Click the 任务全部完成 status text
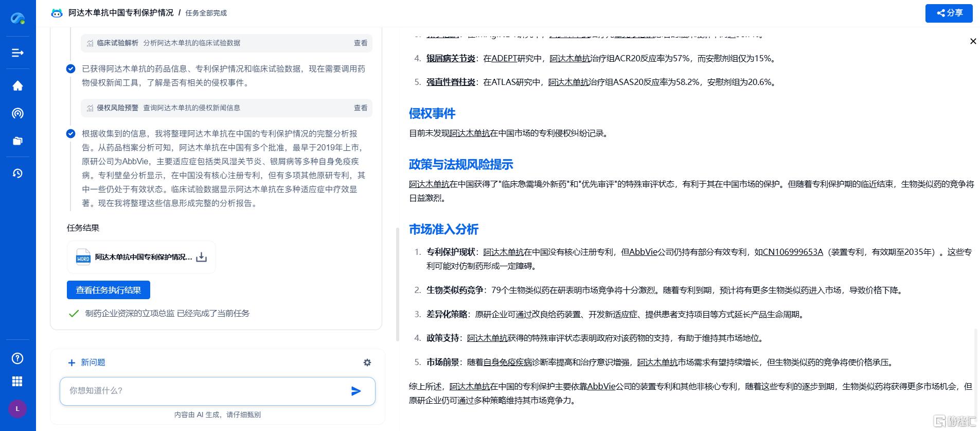The image size is (980, 431). pos(206,13)
